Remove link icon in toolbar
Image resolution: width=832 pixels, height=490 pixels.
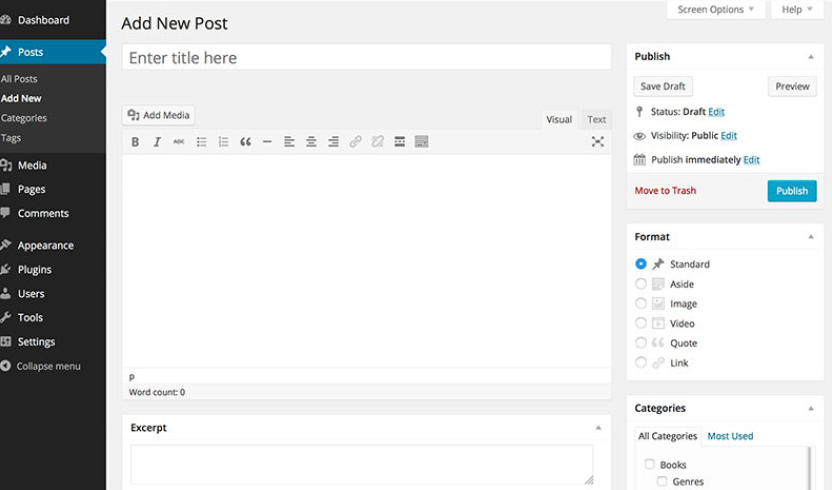pos(377,142)
